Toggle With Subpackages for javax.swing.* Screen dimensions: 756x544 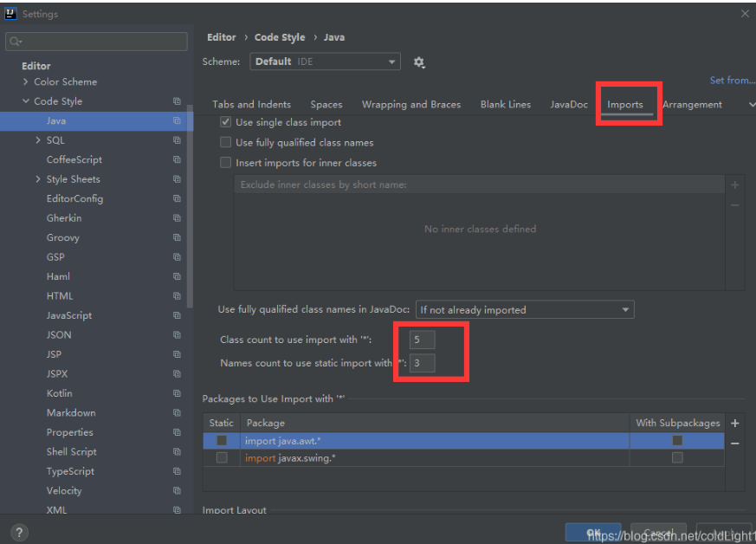coord(677,457)
